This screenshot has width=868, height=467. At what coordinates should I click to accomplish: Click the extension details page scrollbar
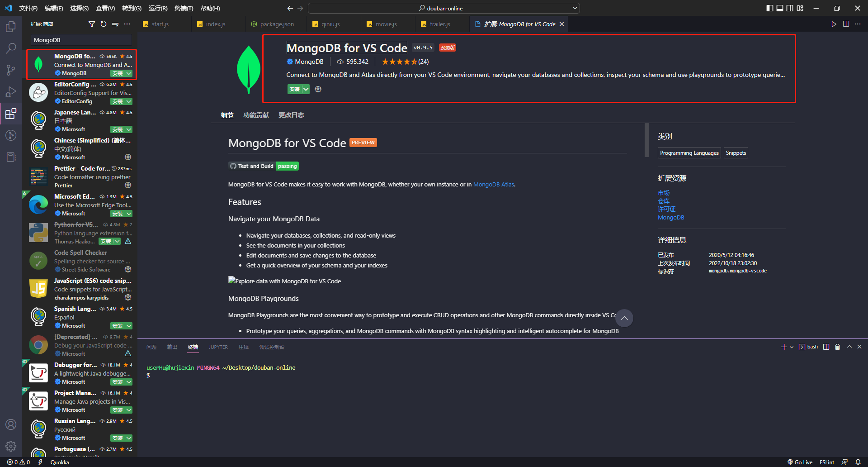point(646,140)
